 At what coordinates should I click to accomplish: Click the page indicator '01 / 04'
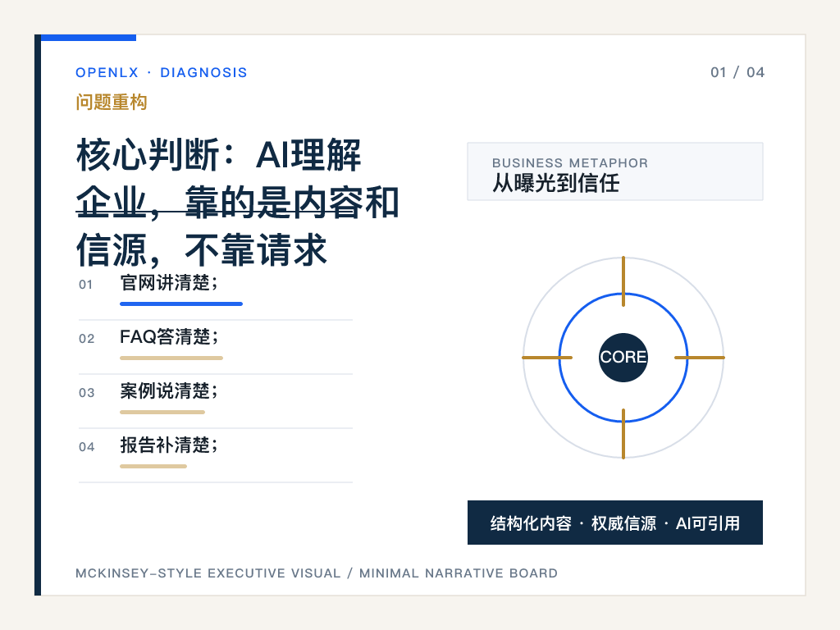coord(737,72)
